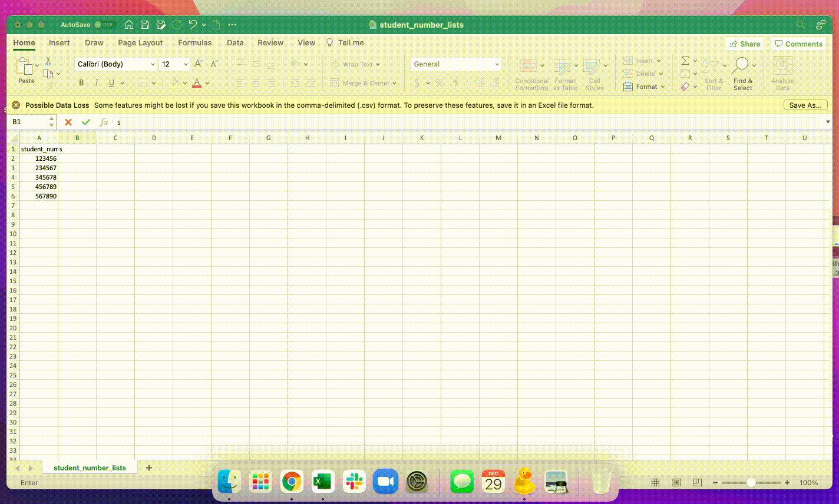This screenshot has height=504, width=839.
Task: Click the Increase Font Size icon
Action: point(198,62)
